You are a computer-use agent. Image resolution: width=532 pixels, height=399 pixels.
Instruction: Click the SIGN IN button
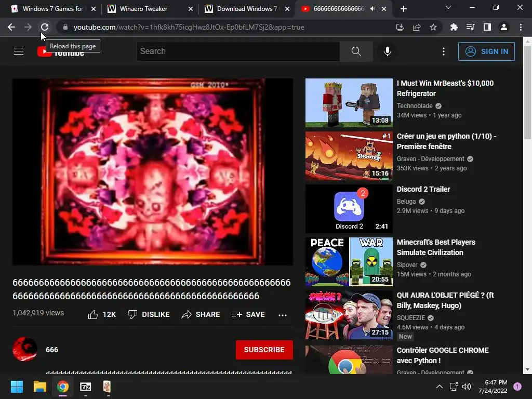[486, 51]
